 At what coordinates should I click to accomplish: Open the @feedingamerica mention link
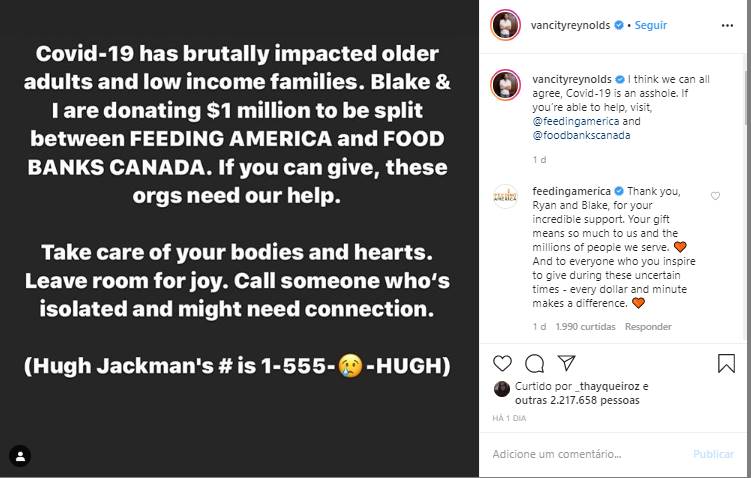click(552, 121)
